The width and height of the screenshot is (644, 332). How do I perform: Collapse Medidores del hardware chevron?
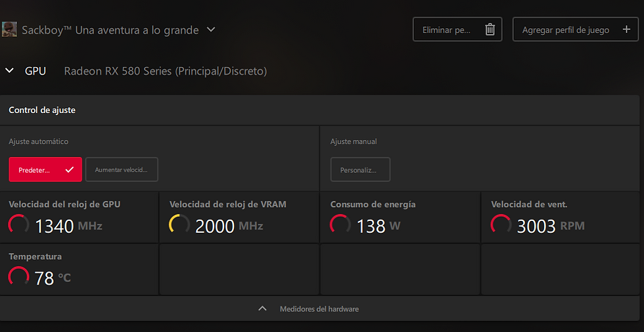[262, 308]
